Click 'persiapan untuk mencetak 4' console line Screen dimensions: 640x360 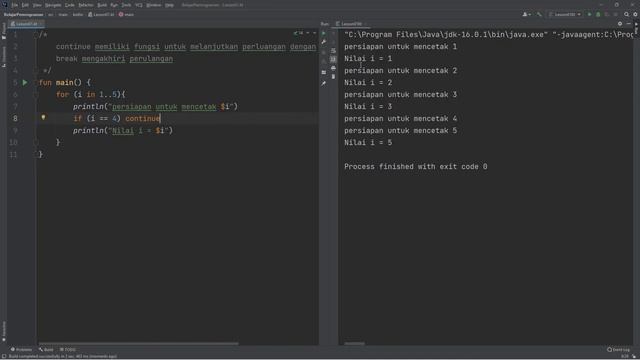pos(400,119)
